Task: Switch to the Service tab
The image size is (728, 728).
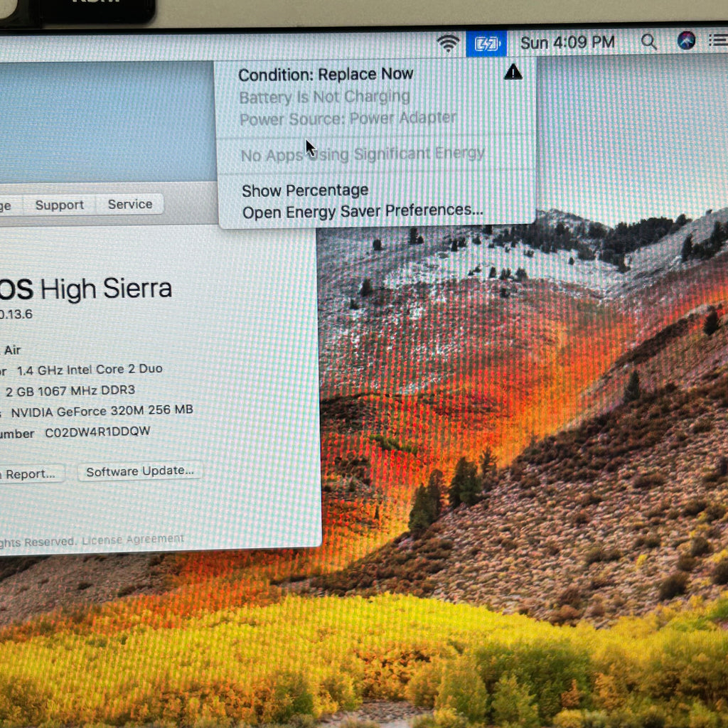Action: [x=130, y=204]
